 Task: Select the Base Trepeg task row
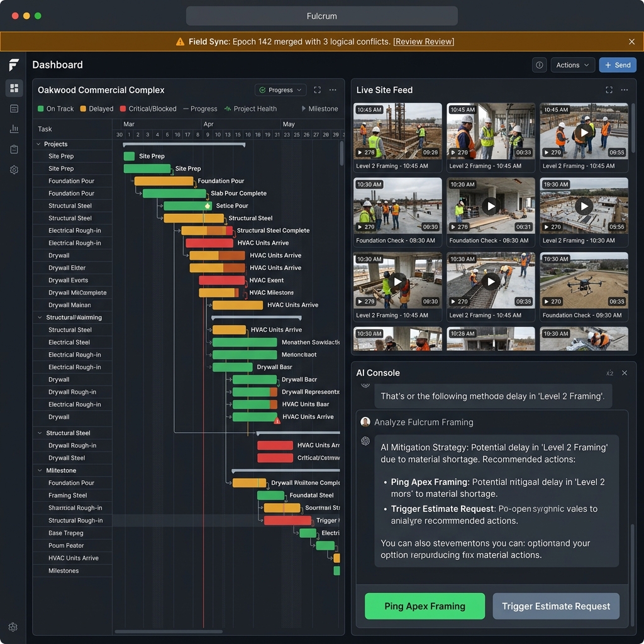pyautogui.click(x=72, y=533)
